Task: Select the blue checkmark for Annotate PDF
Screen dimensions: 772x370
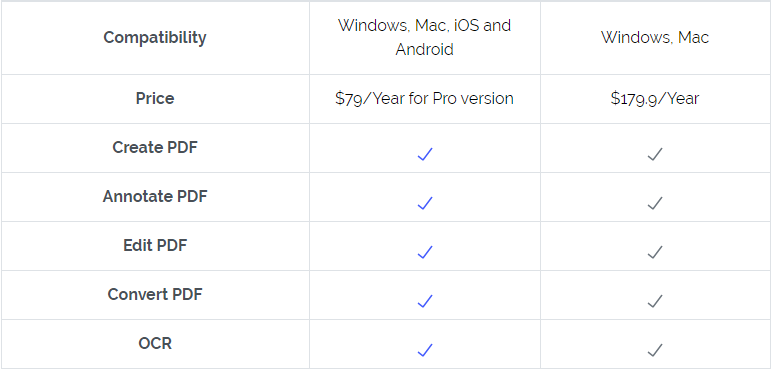Action: point(424,203)
